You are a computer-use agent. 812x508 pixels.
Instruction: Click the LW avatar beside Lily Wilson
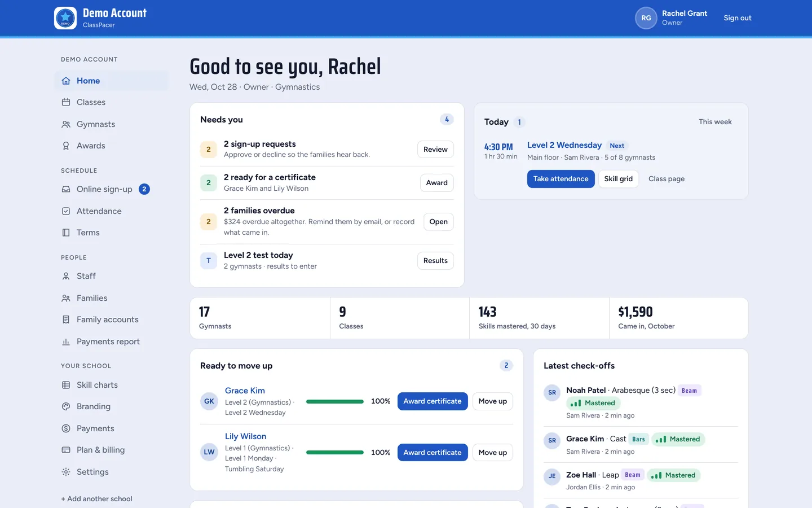point(209,452)
